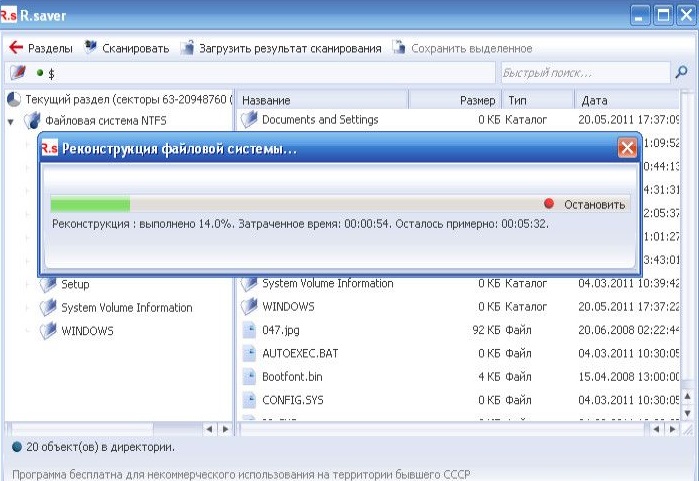Click Documents and Settings folder icon in list
Image resolution: width=699 pixels, height=481 pixels.
point(249,119)
